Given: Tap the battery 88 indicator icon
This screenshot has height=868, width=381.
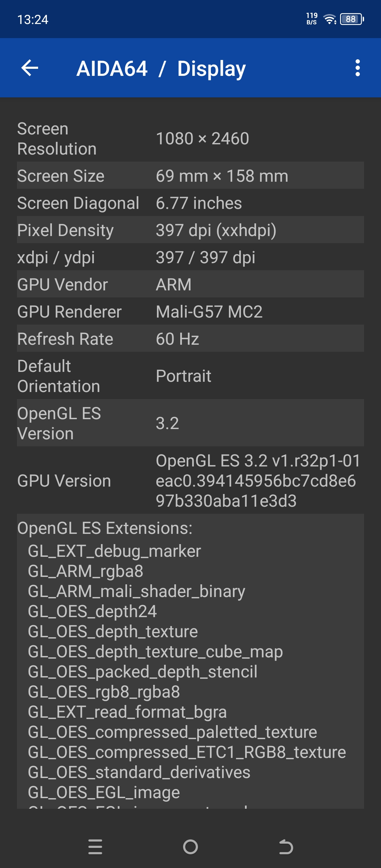Looking at the screenshot, I should tap(352, 19).
